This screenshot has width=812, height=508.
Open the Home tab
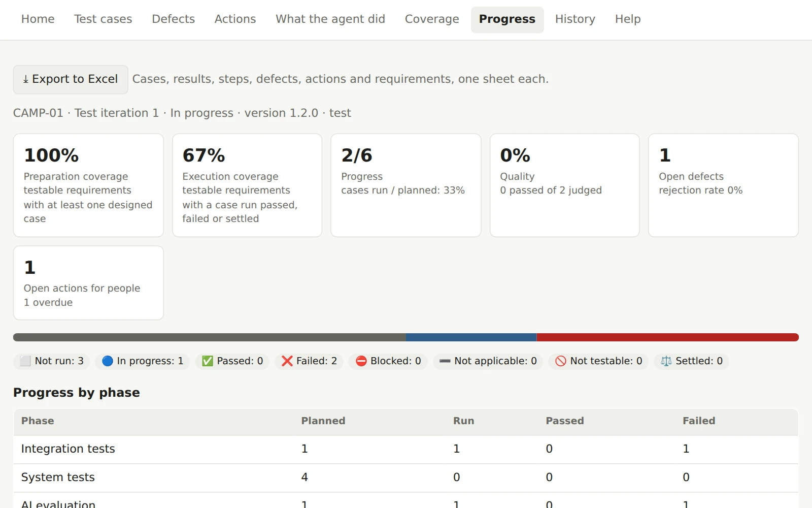[x=38, y=19]
